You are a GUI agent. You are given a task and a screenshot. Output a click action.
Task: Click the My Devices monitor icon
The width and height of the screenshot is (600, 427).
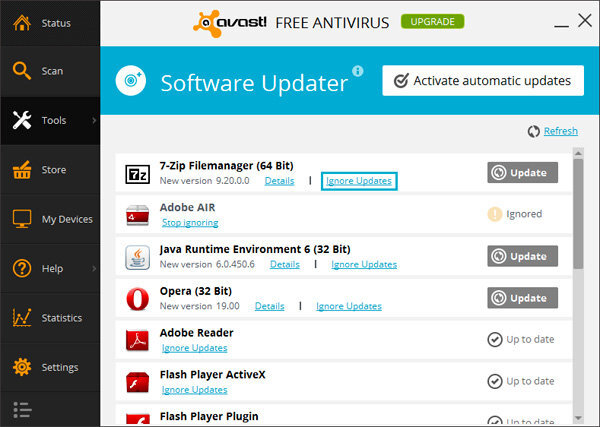pos(22,219)
